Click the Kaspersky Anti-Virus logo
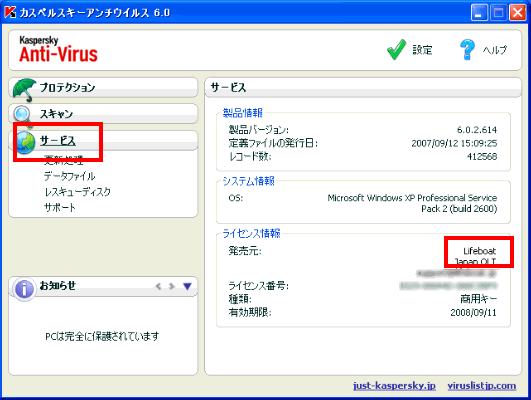Viewport: 531px width, 400px height. (x=58, y=49)
